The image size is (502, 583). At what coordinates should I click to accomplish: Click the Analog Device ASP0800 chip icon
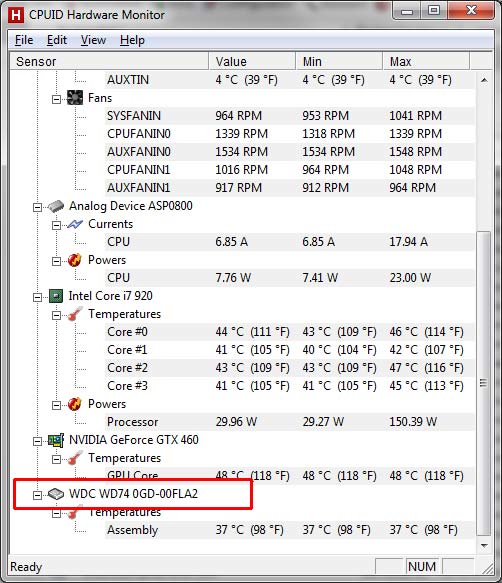(x=56, y=206)
